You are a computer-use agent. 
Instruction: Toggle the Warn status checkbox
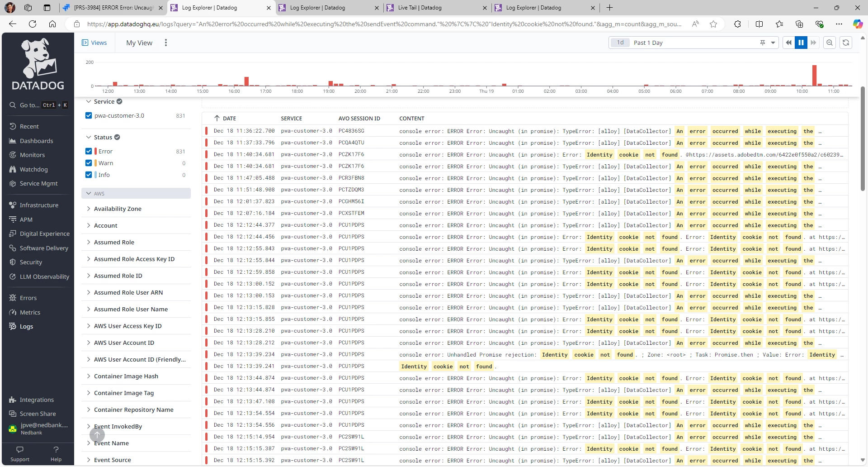point(89,163)
